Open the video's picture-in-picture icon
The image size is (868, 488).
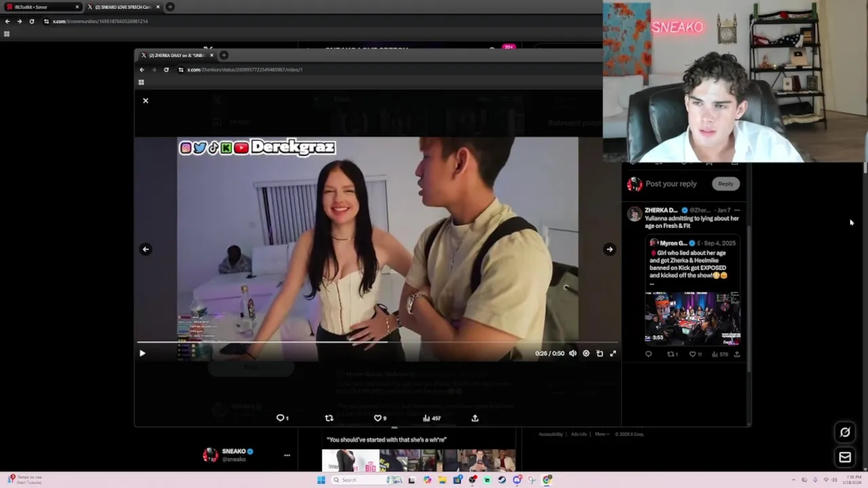599,353
